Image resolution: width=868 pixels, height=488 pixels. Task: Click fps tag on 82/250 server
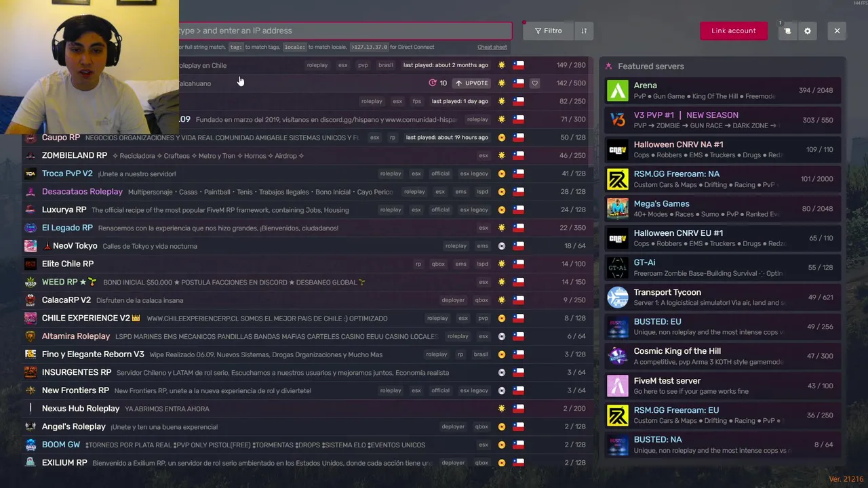[x=416, y=101]
